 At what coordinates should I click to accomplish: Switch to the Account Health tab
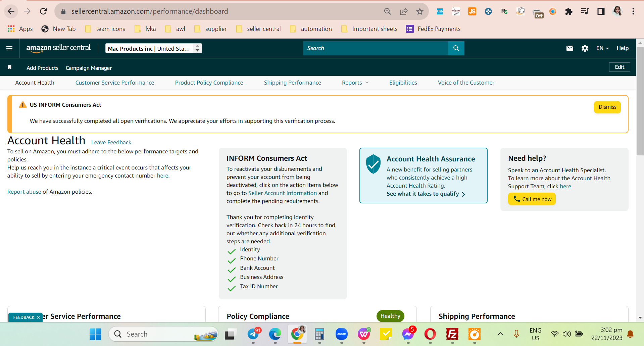(35, 83)
